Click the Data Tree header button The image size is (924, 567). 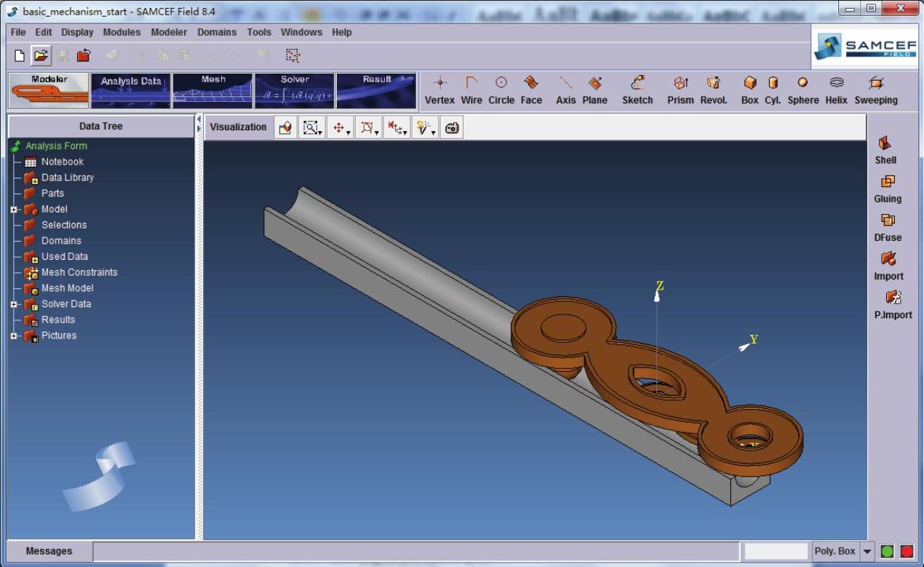[101, 127]
